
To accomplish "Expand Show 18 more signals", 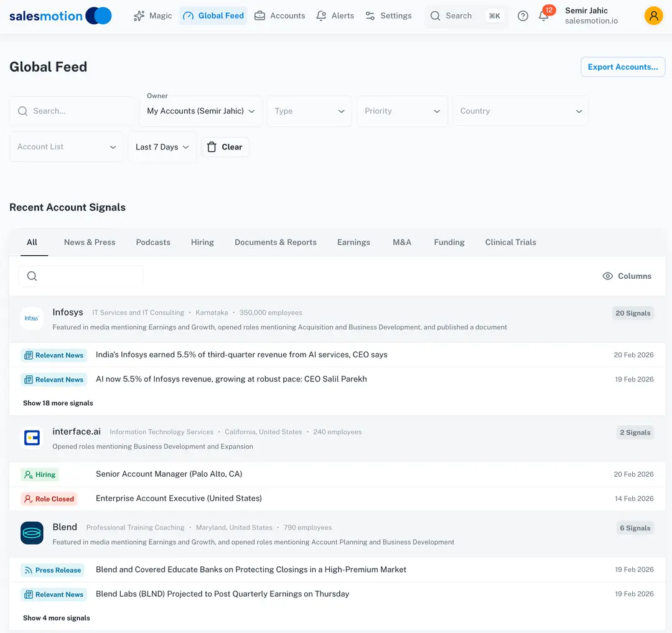I will [58, 403].
